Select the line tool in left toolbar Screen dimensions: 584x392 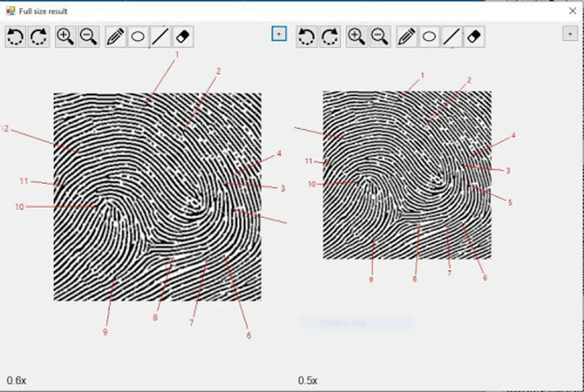[160, 37]
